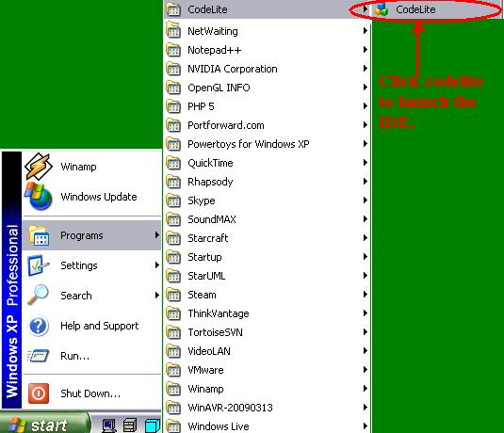Open the WinAVR-20090313 folder

coord(268,408)
